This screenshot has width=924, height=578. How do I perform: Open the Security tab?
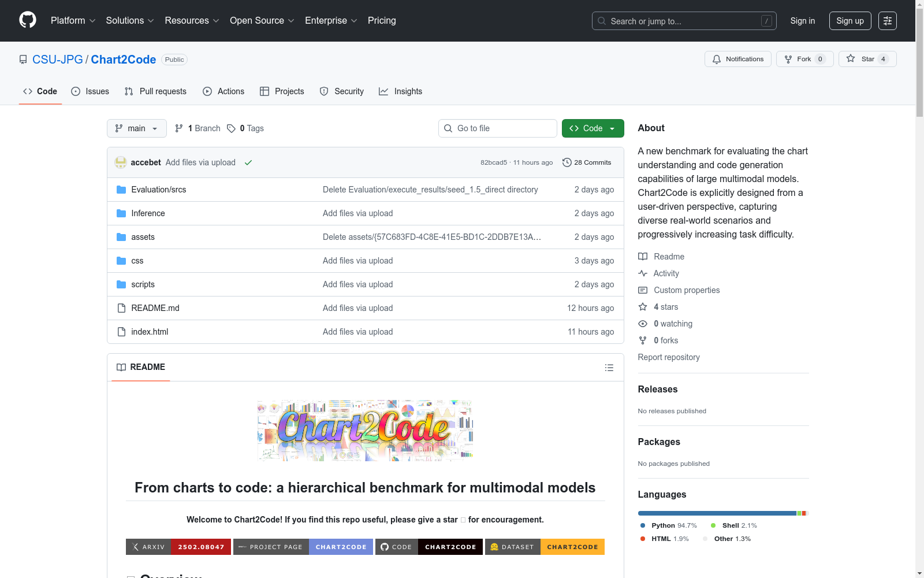342,91
